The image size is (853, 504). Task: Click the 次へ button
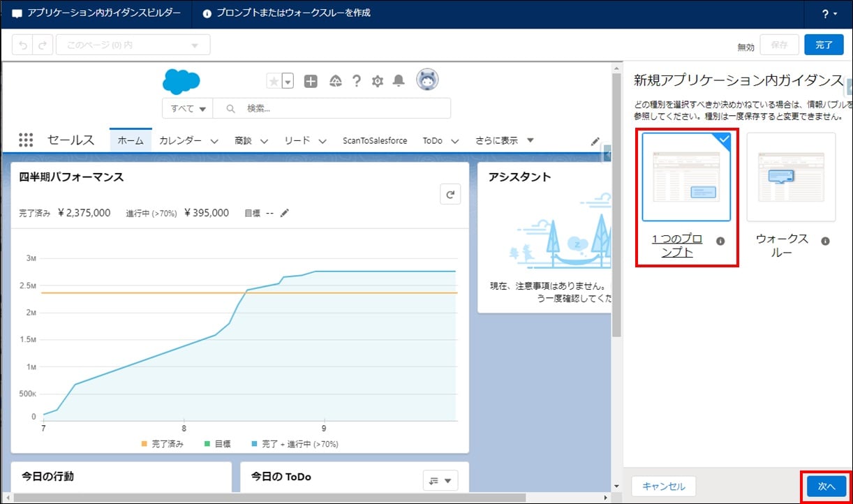826,486
